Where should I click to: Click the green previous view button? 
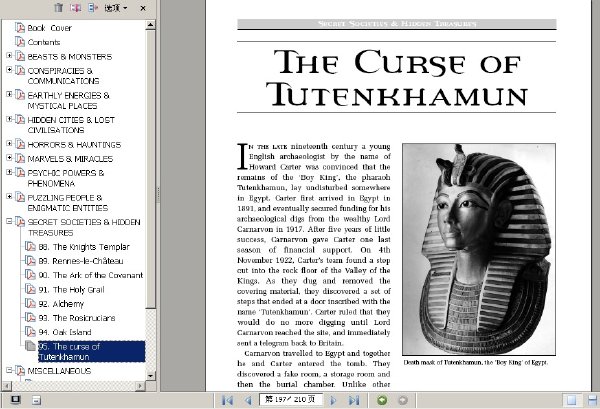(x=382, y=400)
